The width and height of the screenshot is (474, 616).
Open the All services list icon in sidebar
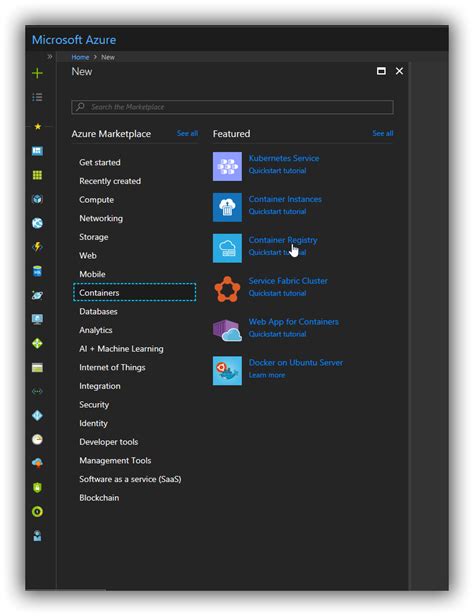coord(37,97)
